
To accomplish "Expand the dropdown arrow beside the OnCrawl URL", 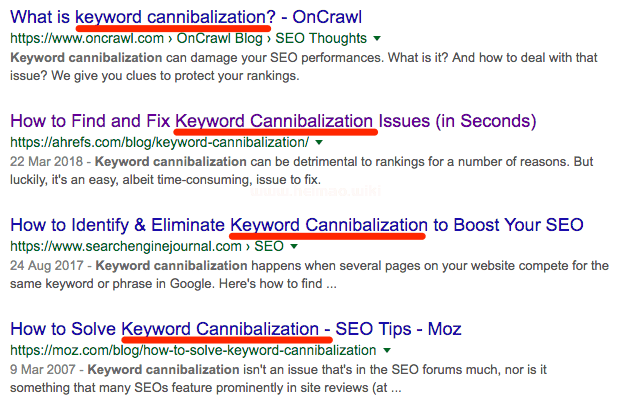I will (377, 39).
